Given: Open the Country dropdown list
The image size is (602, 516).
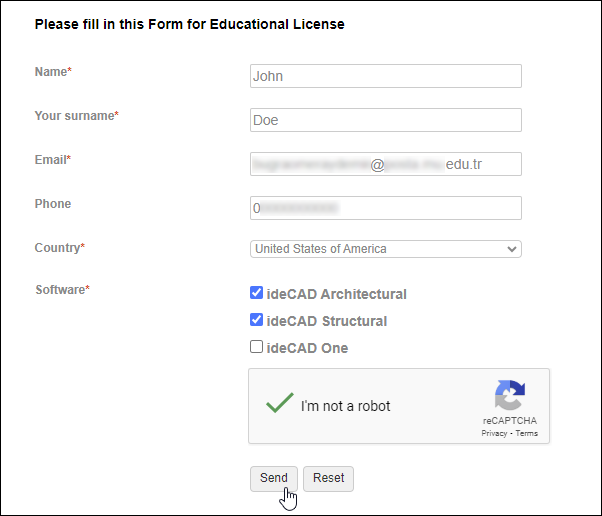Looking at the screenshot, I should [385, 249].
